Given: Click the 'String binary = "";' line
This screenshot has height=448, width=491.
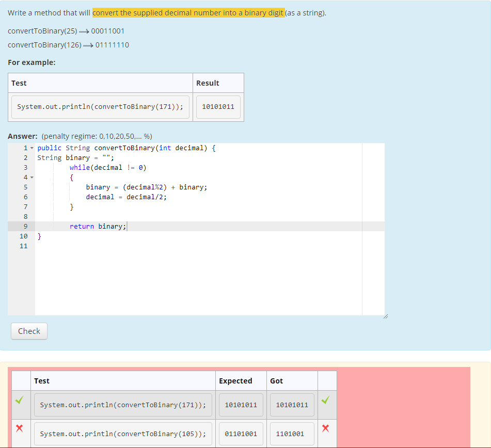Looking at the screenshot, I should [x=75, y=158].
